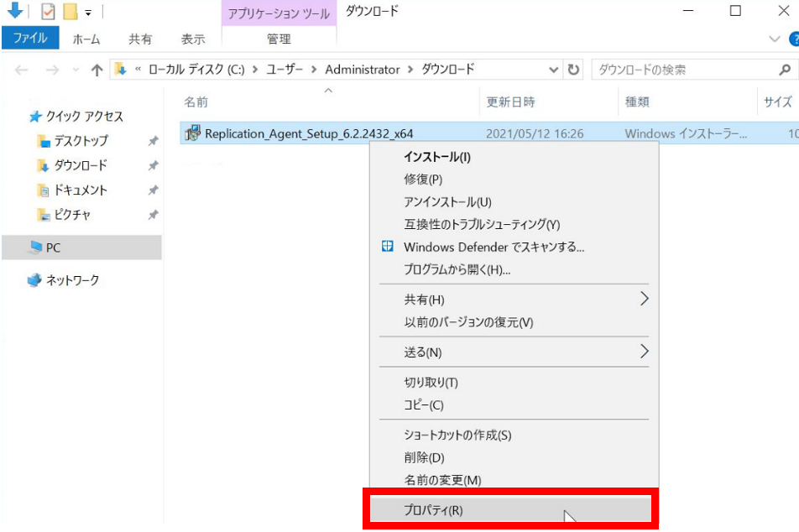Expand the ribbon with the chevron
The height and width of the screenshot is (532, 799).
(x=774, y=39)
